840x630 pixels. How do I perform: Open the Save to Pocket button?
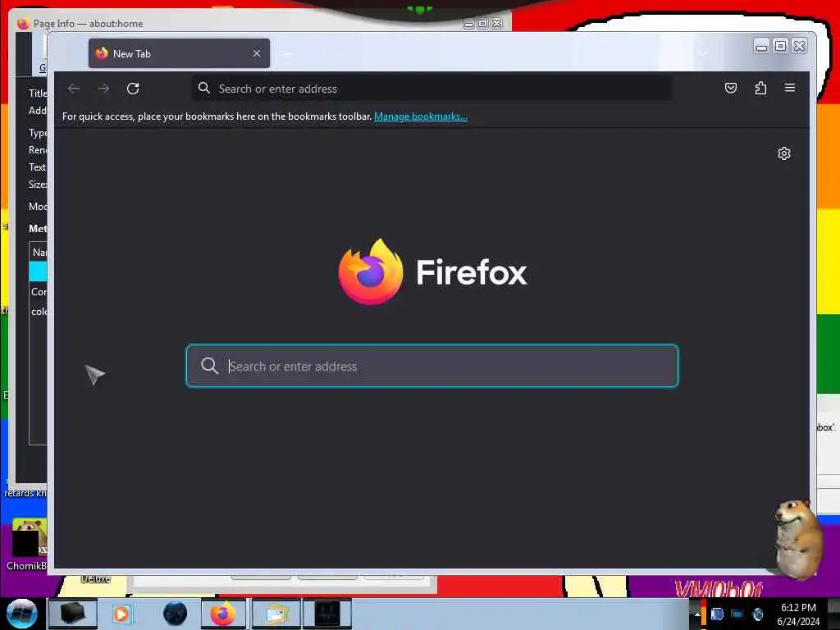(x=731, y=88)
